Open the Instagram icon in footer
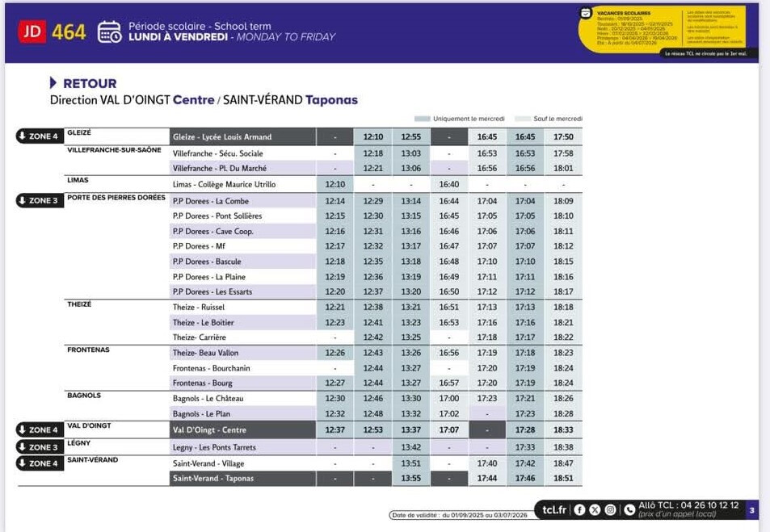Image resolution: width=770 pixels, height=532 pixels. (x=610, y=510)
